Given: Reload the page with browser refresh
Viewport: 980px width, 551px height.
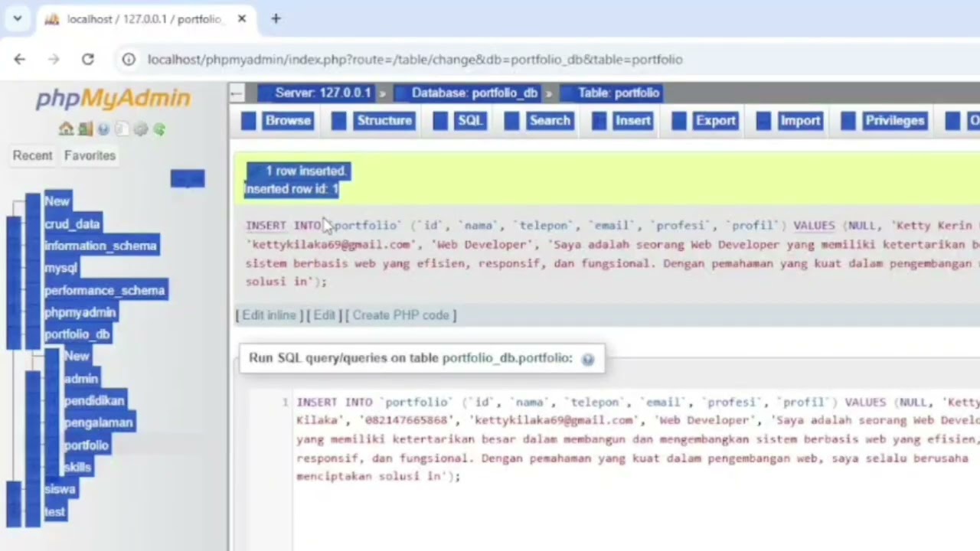Looking at the screenshot, I should (88, 59).
